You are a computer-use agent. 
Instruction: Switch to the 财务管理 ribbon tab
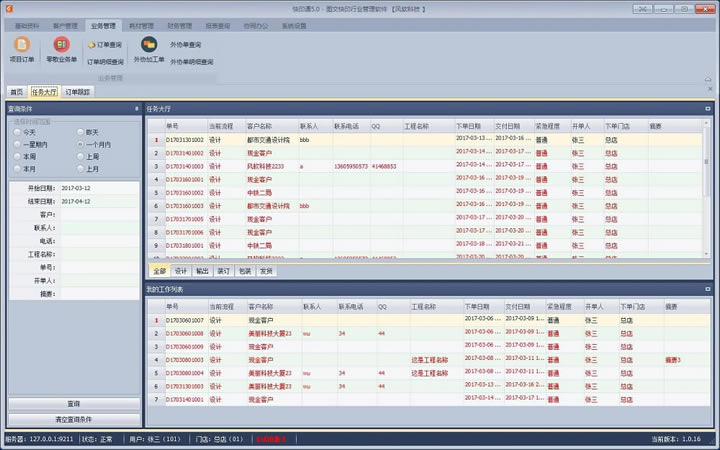179,26
